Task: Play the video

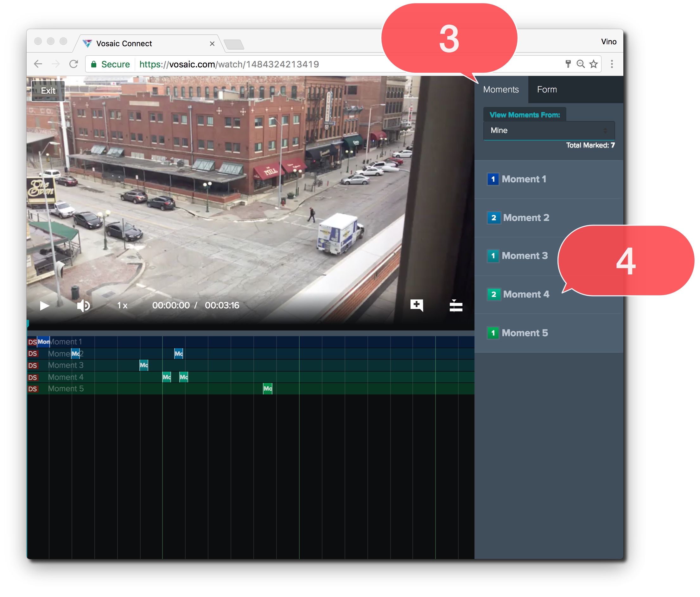Action: click(44, 305)
